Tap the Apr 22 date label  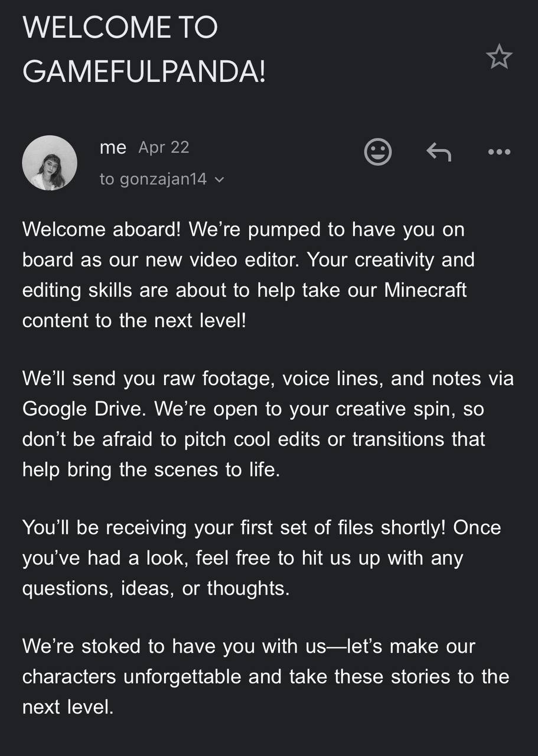tap(164, 147)
